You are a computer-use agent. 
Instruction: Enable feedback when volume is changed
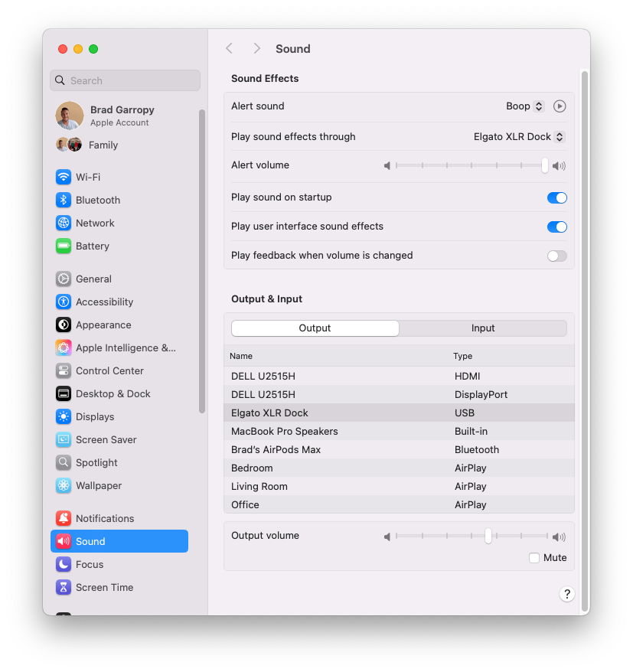pyautogui.click(x=556, y=256)
